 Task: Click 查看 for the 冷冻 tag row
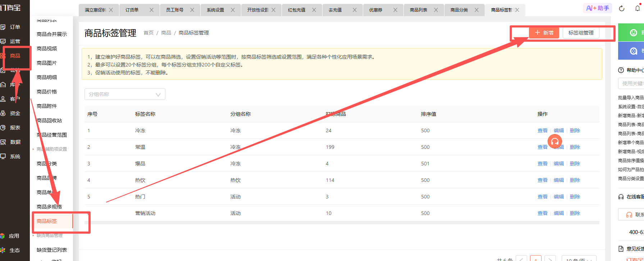coord(542,130)
